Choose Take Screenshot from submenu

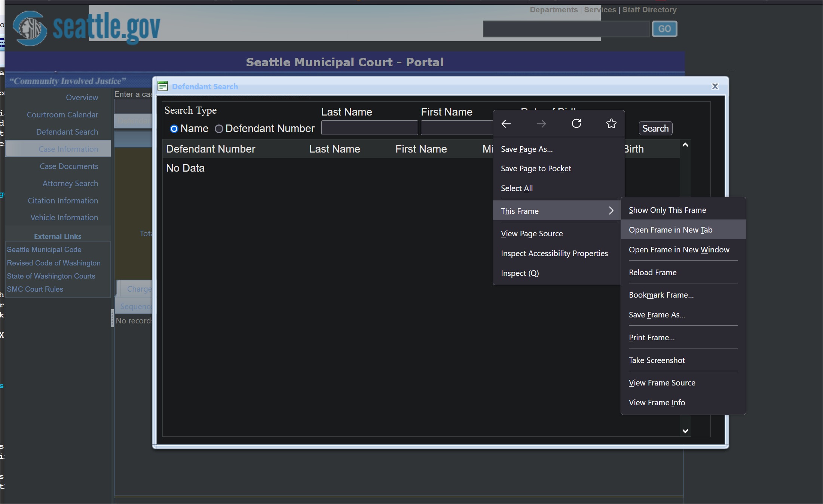click(657, 360)
